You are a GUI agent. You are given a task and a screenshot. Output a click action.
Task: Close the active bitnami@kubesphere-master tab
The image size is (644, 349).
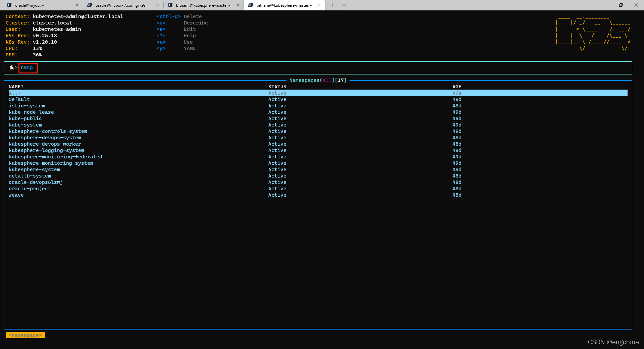click(x=318, y=5)
